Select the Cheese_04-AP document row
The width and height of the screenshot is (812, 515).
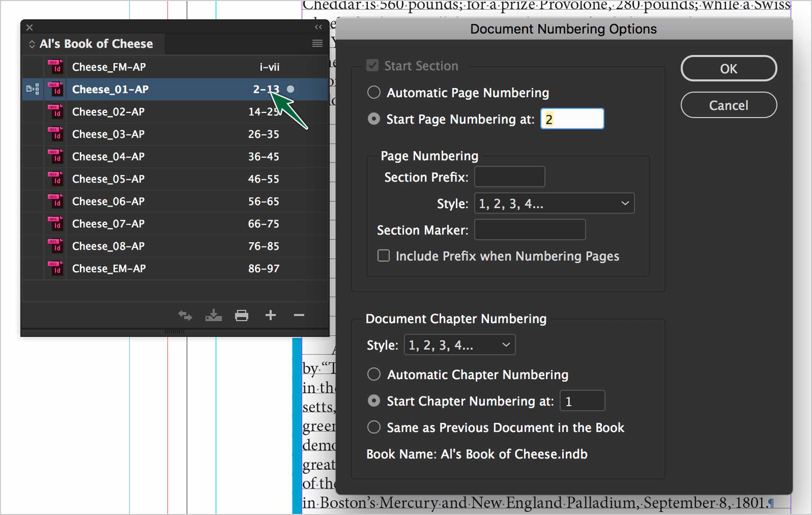pos(175,156)
